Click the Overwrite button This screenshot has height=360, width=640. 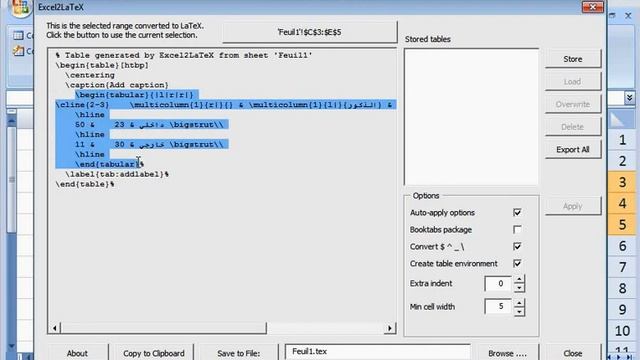point(573,104)
